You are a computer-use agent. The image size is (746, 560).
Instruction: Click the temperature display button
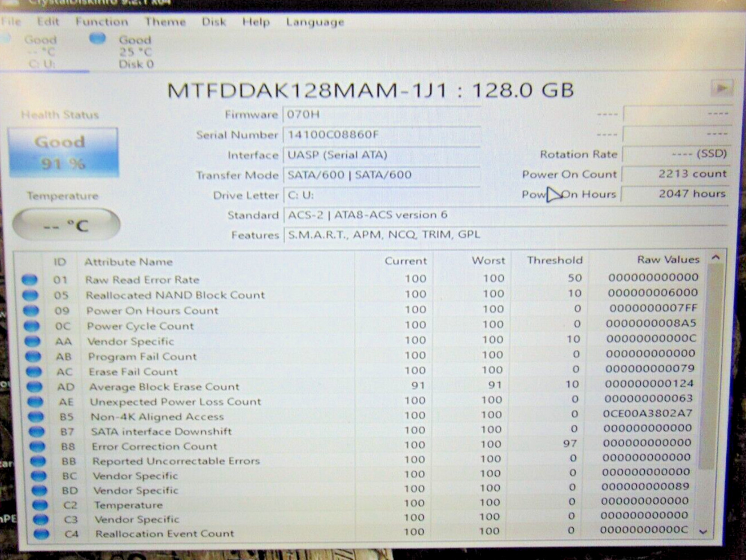point(66,226)
